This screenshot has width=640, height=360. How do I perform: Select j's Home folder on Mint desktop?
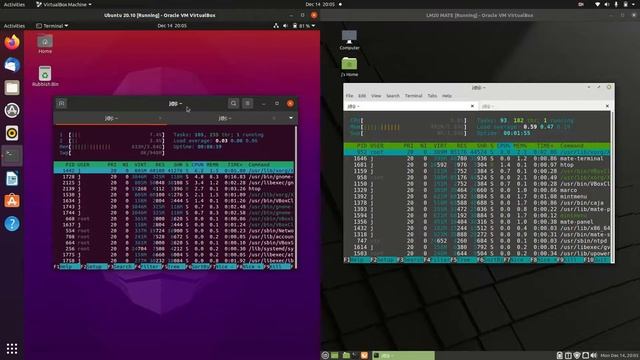click(349, 67)
